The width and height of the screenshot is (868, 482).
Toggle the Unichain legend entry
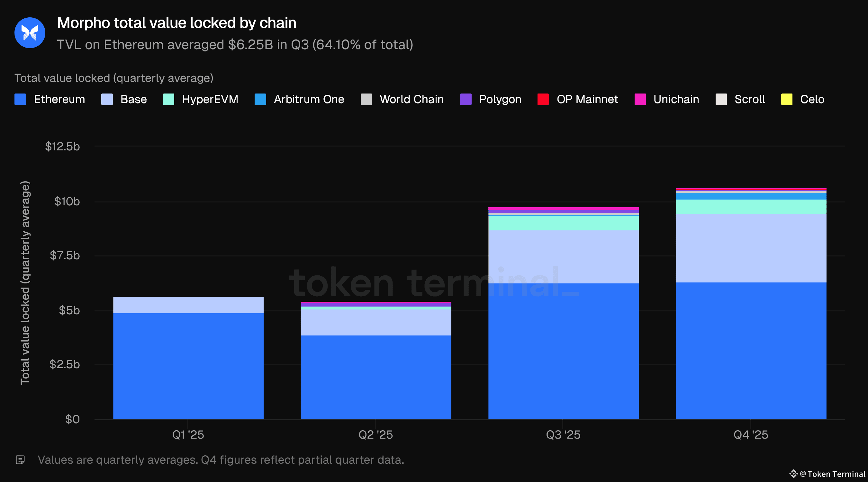pyautogui.click(x=666, y=99)
